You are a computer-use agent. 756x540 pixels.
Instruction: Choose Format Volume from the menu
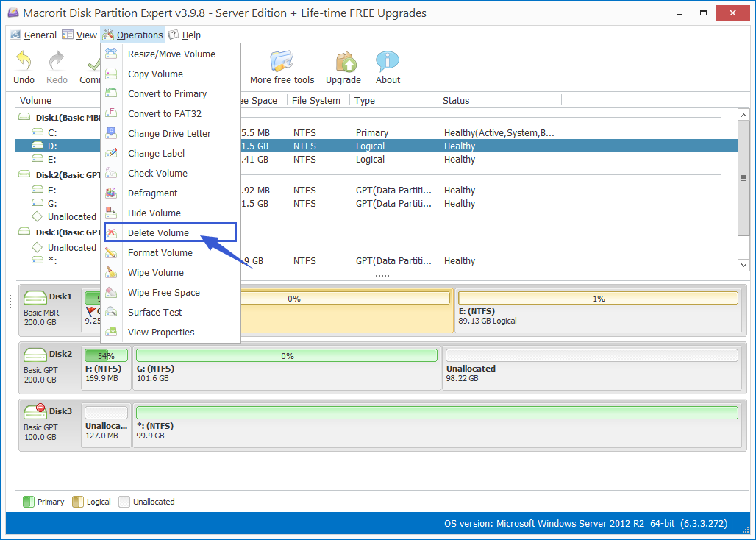pyautogui.click(x=170, y=252)
